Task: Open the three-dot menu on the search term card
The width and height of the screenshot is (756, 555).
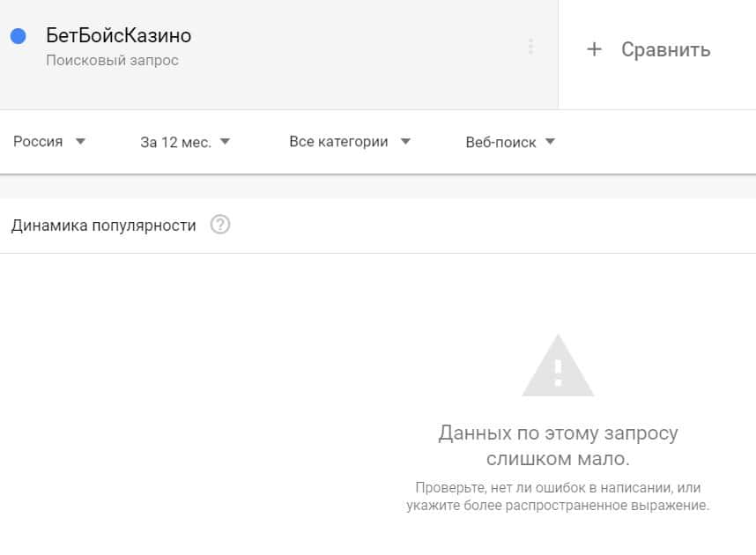Action: tap(530, 47)
